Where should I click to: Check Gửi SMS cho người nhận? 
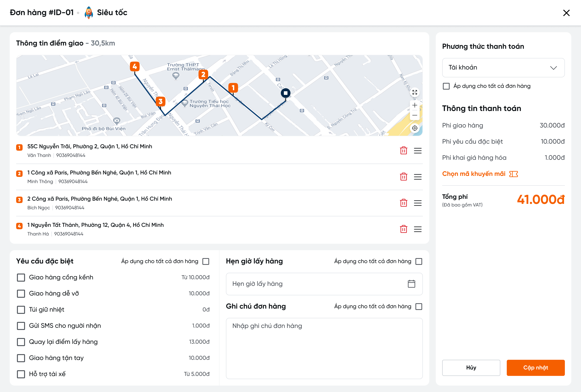click(21, 326)
